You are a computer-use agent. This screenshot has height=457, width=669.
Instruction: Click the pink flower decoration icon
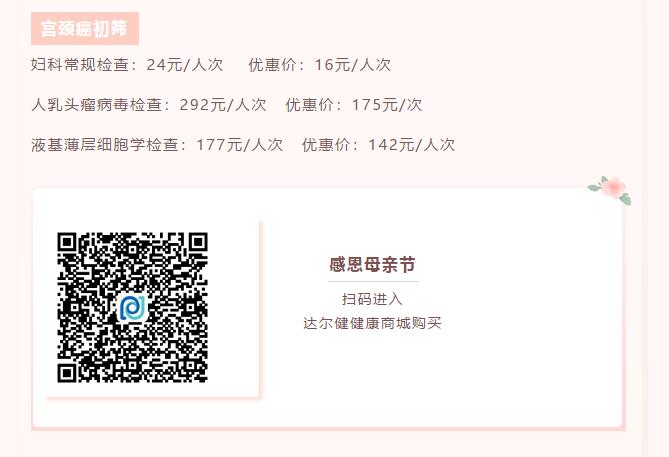(610, 189)
